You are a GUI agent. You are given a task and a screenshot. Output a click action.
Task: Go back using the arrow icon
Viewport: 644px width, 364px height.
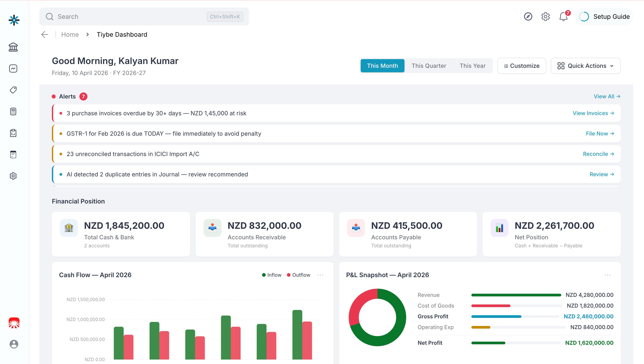pos(45,34)
